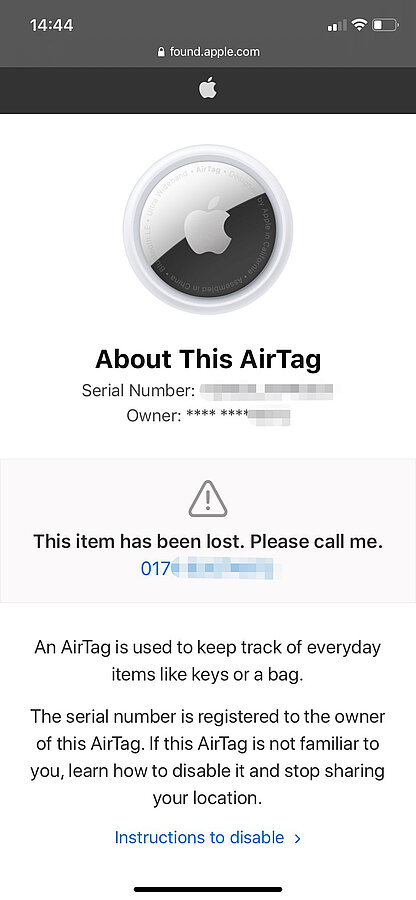Tap the lock icon beside found.apple.com

pos(161,52)
